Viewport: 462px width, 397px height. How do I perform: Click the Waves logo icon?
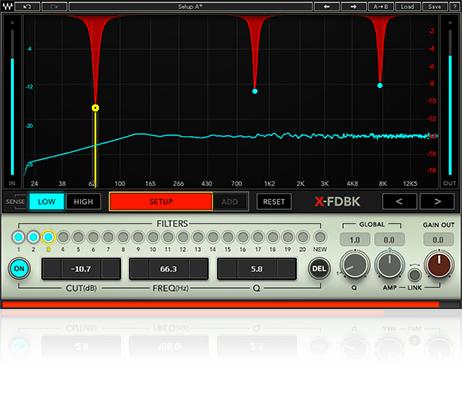(x=7, y=6)
